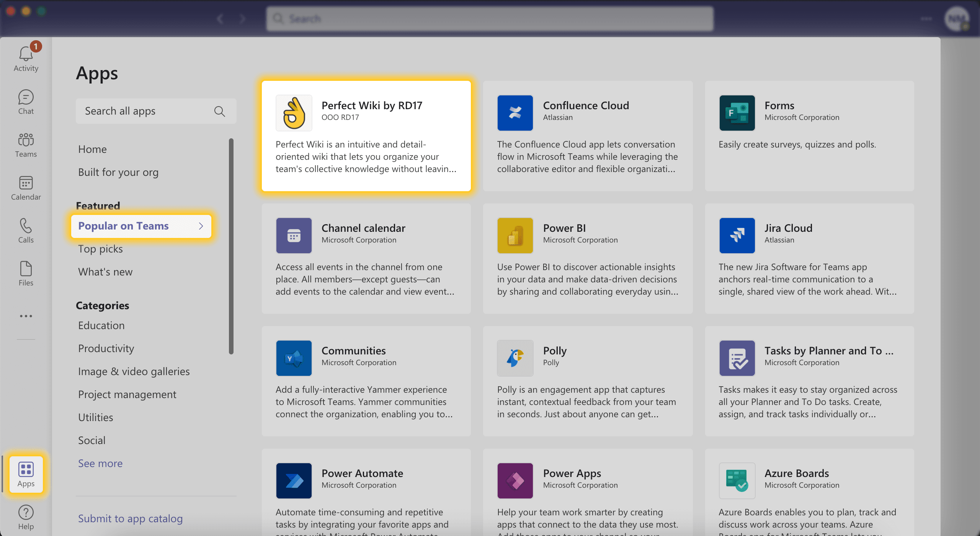
Task: Open the Utilities category
Action: point(96,418)
